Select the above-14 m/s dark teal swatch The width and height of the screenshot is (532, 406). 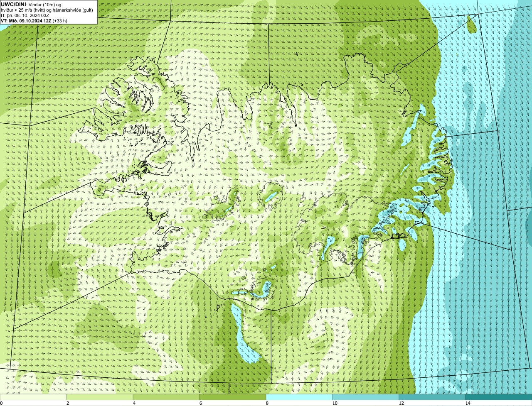click(499, 397)
